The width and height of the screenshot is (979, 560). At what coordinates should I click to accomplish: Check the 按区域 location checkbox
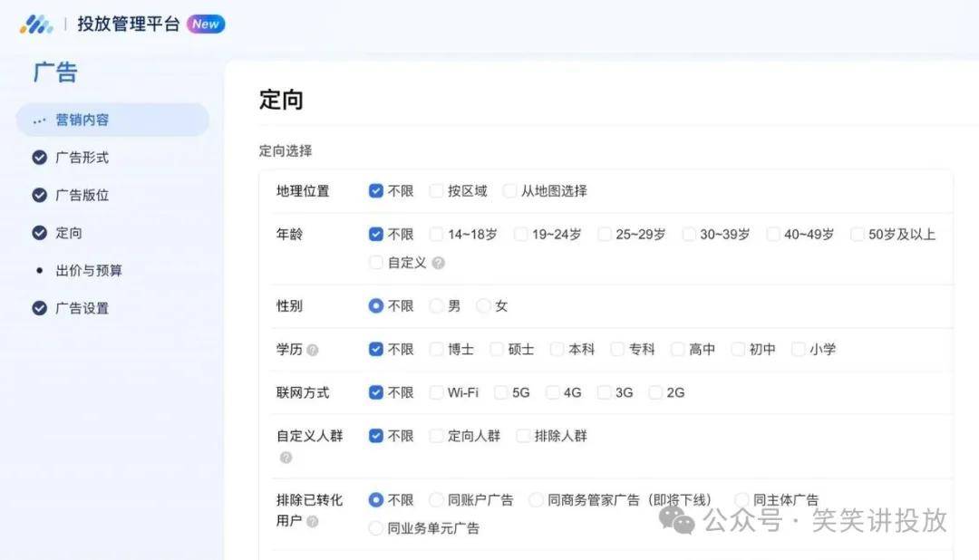tap(436, 191)
